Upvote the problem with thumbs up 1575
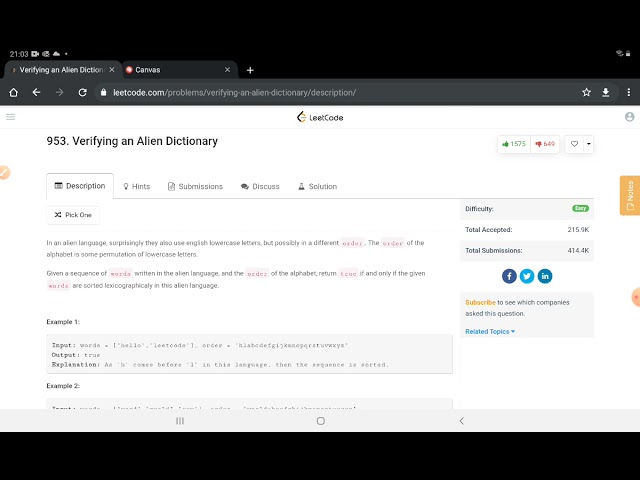 pos(514,144)
